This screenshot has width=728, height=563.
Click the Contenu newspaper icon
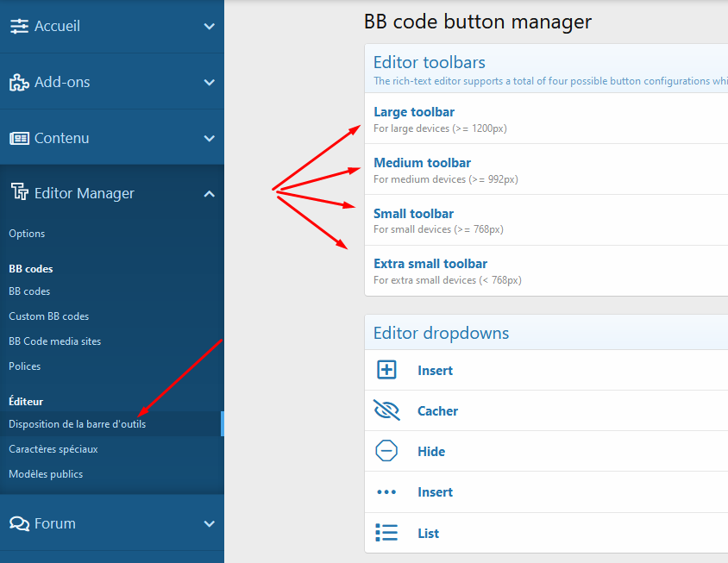[19, 138]
